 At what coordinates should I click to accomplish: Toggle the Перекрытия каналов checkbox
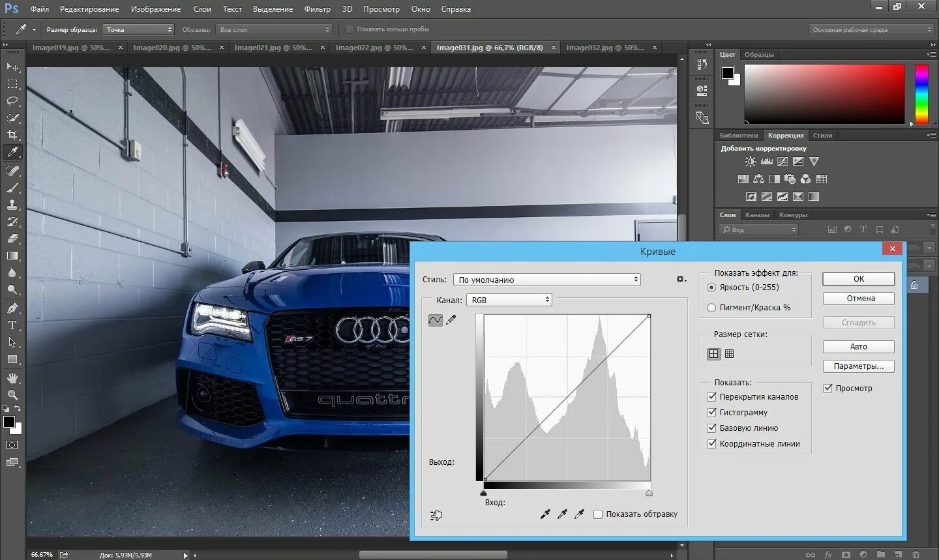pyautogui.click(x=712, y=396)
